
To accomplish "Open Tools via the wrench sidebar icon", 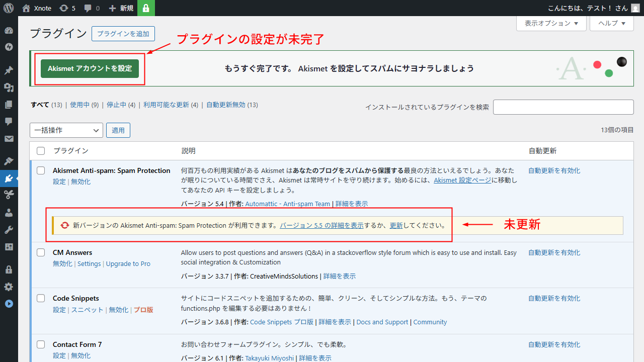I will (9, 230).
